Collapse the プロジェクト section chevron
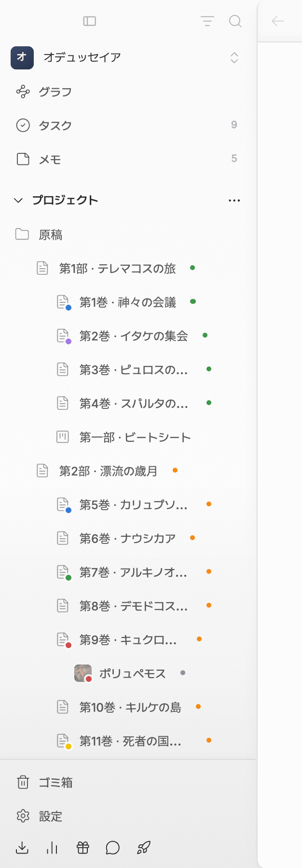Screen dimensions: 302x868 point(18,200)
